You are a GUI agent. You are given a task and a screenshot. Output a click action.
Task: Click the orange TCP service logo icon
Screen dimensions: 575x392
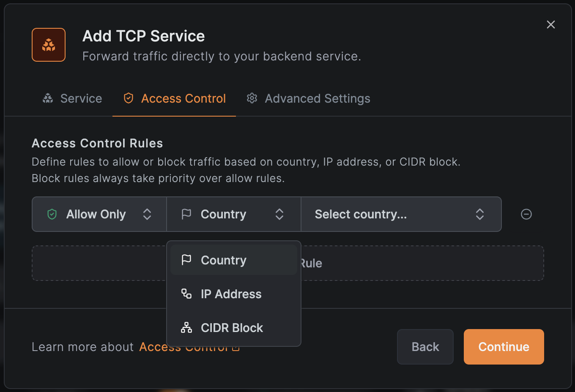pos(49,45)
